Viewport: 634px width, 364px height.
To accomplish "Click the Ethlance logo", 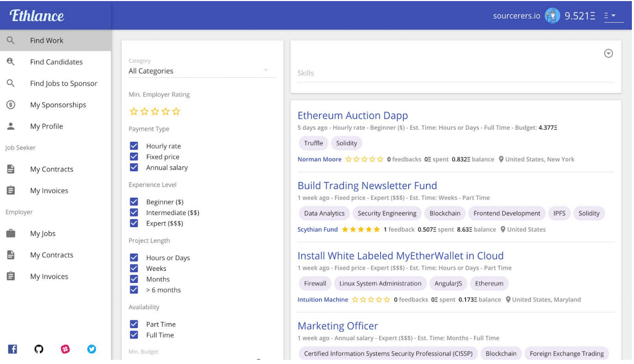I will (x=37, y=16).
